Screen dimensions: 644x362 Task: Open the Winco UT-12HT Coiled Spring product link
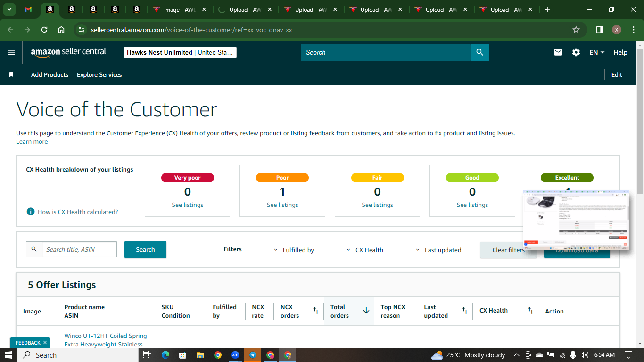pos(106,340)
